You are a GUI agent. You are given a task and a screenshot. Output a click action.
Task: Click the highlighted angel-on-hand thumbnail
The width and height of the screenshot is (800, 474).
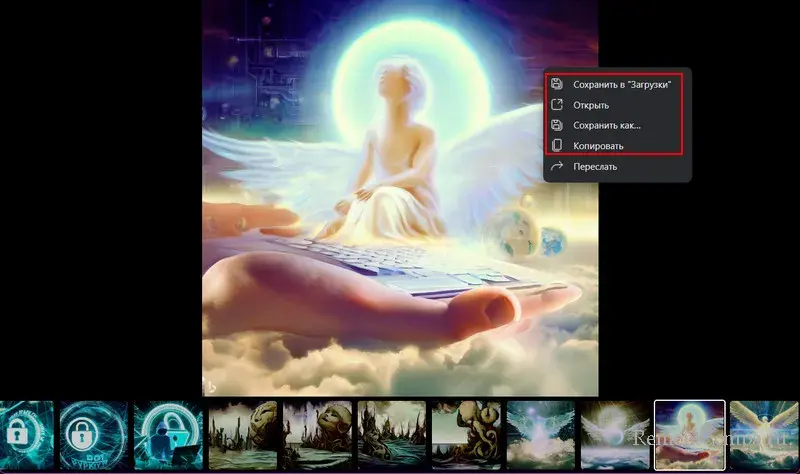pyautogui.click(x=689, y=435)
